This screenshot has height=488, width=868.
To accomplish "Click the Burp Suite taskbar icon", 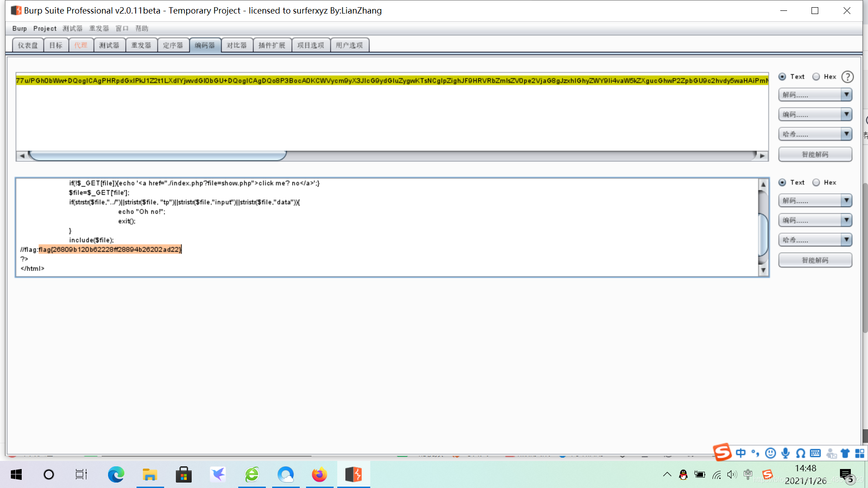I will (x=354, y=474).
